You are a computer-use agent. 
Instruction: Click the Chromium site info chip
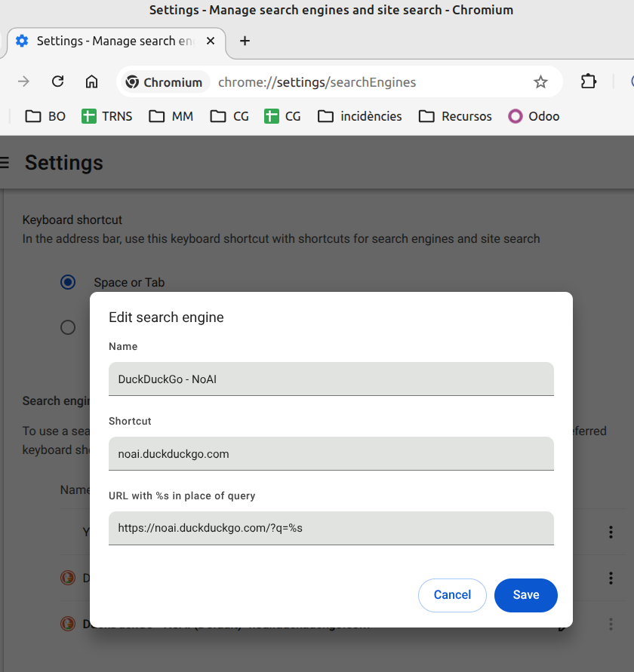(164, 82)
